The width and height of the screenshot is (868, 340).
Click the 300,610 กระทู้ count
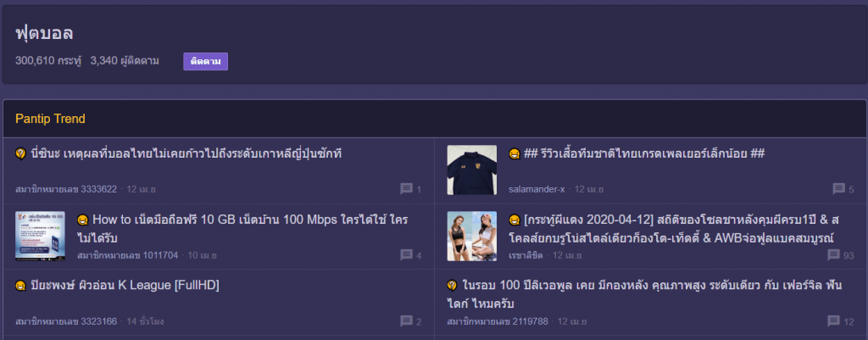48,61
